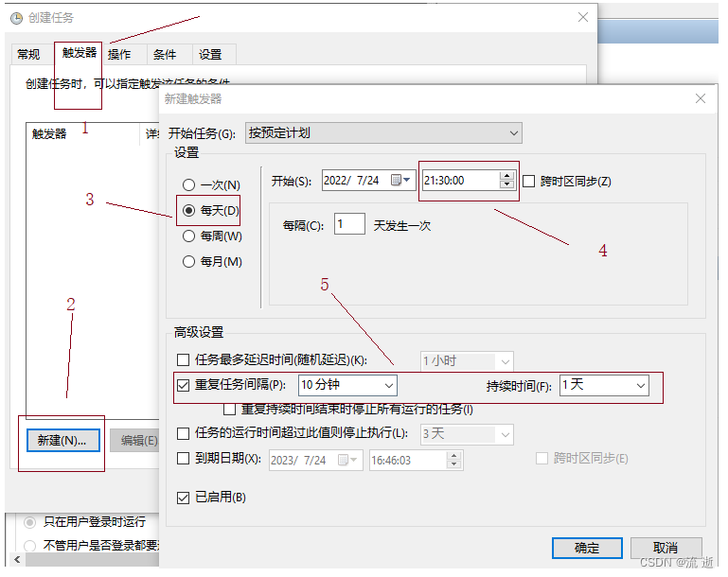
Task: Increase expiry time with up spinner arrow
Action: pos(454,456)
